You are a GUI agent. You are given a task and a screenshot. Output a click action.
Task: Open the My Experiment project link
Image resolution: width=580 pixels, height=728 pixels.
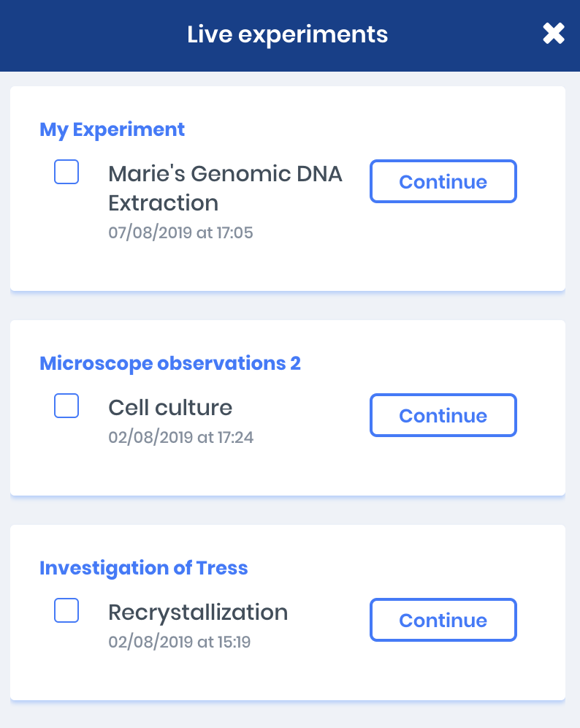112,129
